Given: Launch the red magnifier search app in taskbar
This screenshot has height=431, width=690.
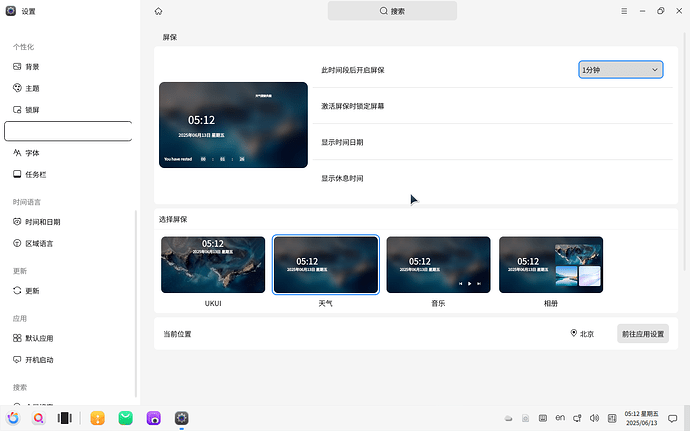Looking at the screenshot, I should click(39, 418).
